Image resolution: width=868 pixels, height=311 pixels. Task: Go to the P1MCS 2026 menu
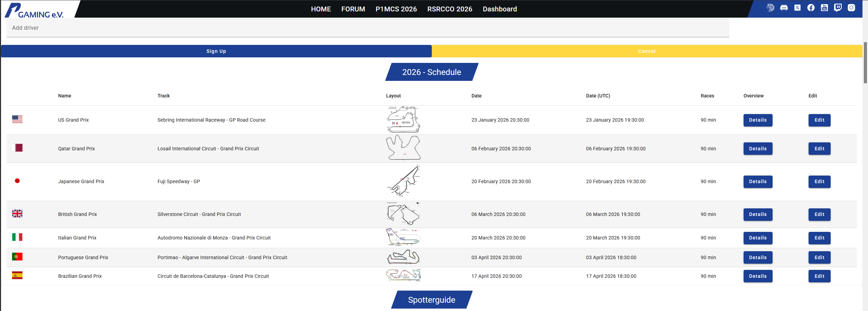(x=396, y=9)
